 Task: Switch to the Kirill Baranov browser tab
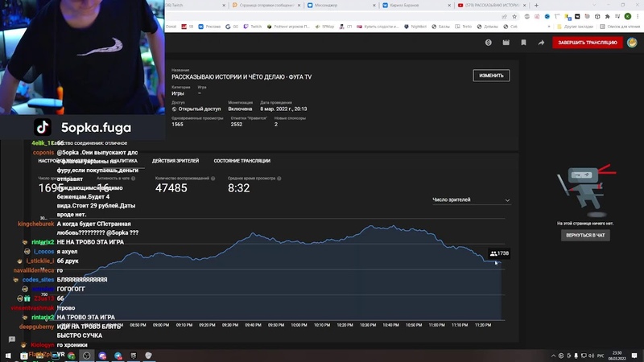pos(415,6)
